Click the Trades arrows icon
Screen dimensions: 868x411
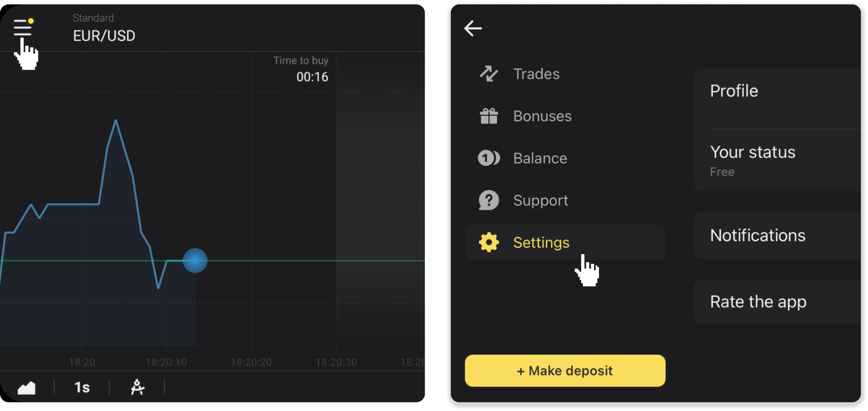tap(489, 74)
